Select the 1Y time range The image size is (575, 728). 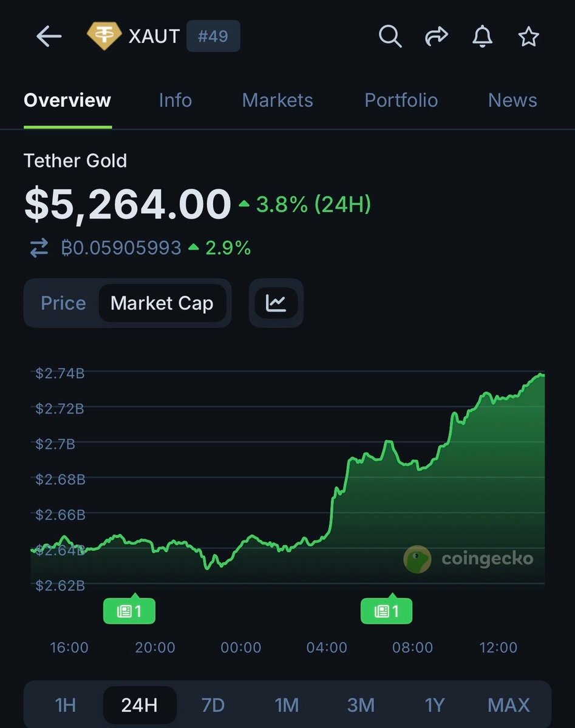435,705
